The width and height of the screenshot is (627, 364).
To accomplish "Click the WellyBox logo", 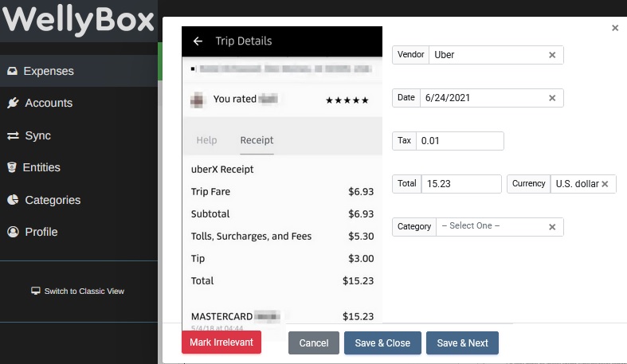I will click(78, 21).
